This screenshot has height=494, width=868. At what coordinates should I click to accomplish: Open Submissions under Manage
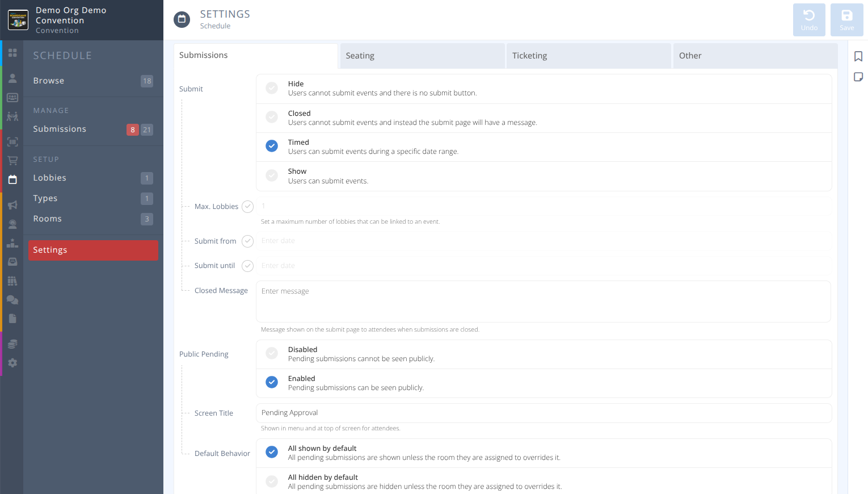tap(60, 129)
